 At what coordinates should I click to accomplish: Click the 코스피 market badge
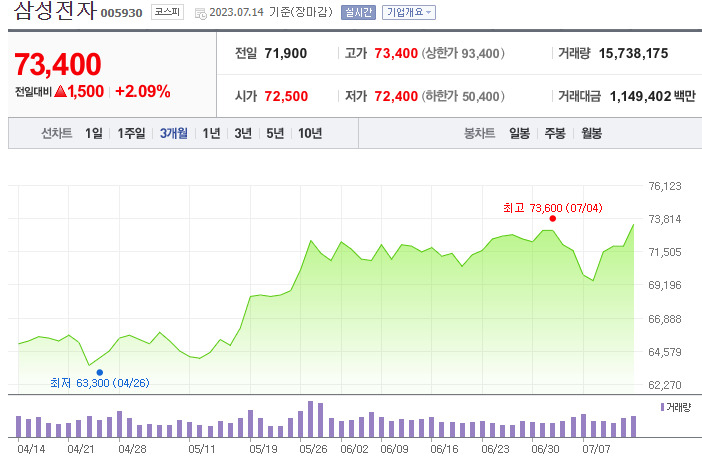pos(167,12)
